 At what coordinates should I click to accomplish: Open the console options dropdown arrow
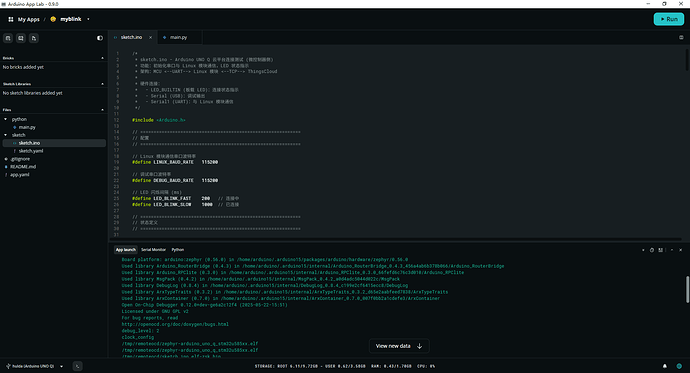point(643,250)
